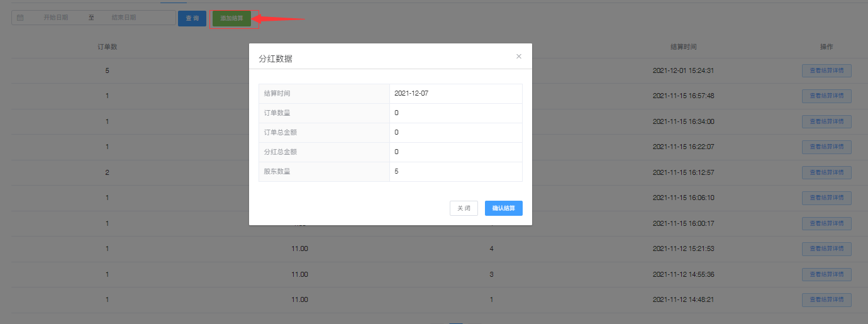868x324 pixels.
Task: Click the green 添加结算 button
Action: click(x=231, y=18)
